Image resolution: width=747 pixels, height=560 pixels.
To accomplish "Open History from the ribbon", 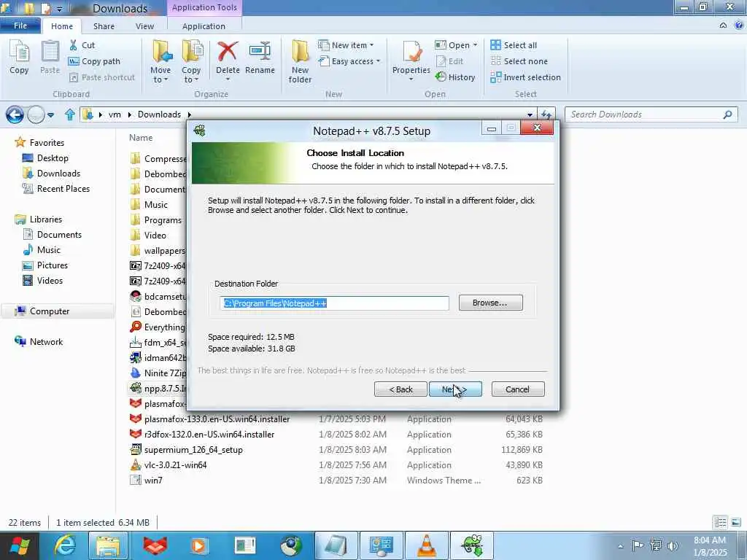I will click(x=455, y=77).
